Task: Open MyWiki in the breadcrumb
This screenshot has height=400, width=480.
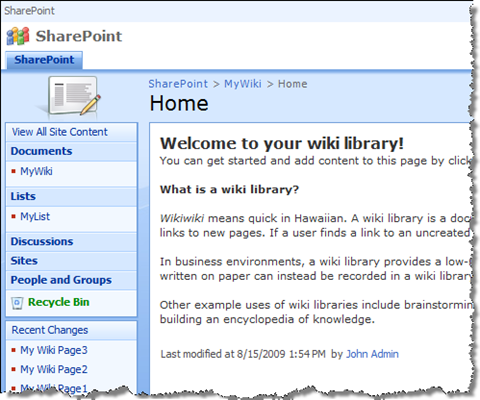Action: pos(243,84)
